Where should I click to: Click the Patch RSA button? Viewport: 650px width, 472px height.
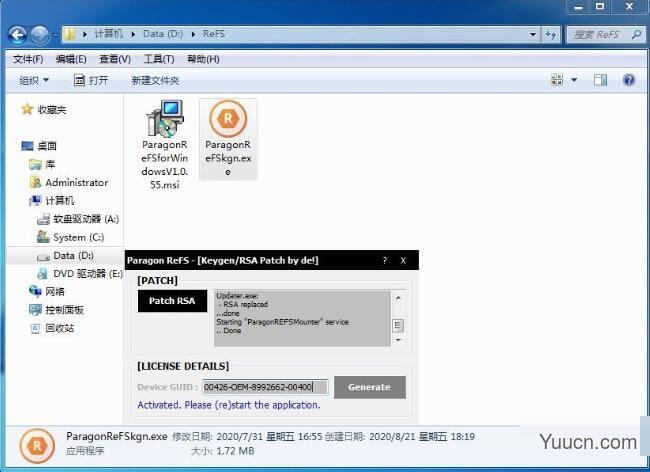pyautogui.click(x=172, y=301)
